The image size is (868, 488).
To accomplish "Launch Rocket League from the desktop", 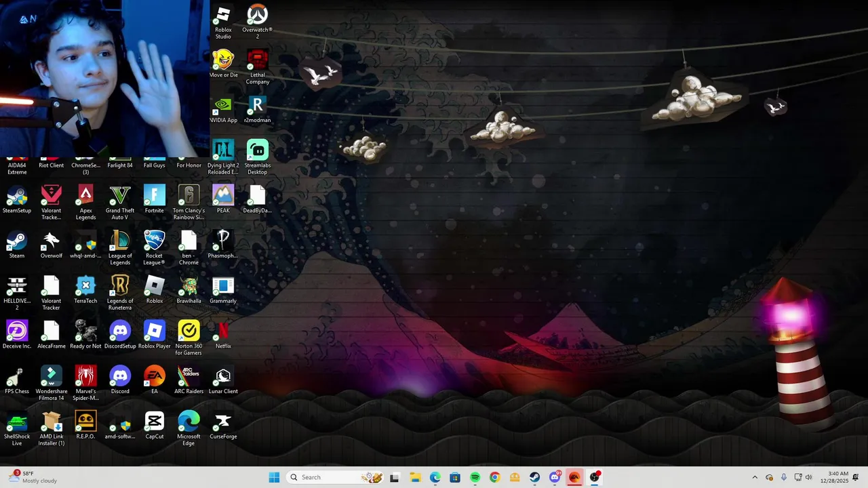I will click(x=155, y=248).
